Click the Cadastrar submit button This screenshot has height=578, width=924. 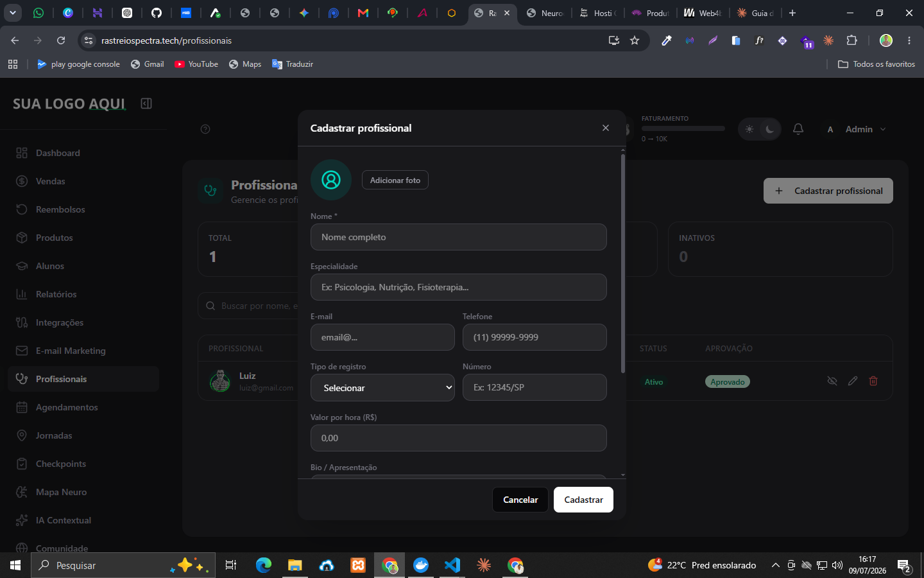tap(583, 500)
